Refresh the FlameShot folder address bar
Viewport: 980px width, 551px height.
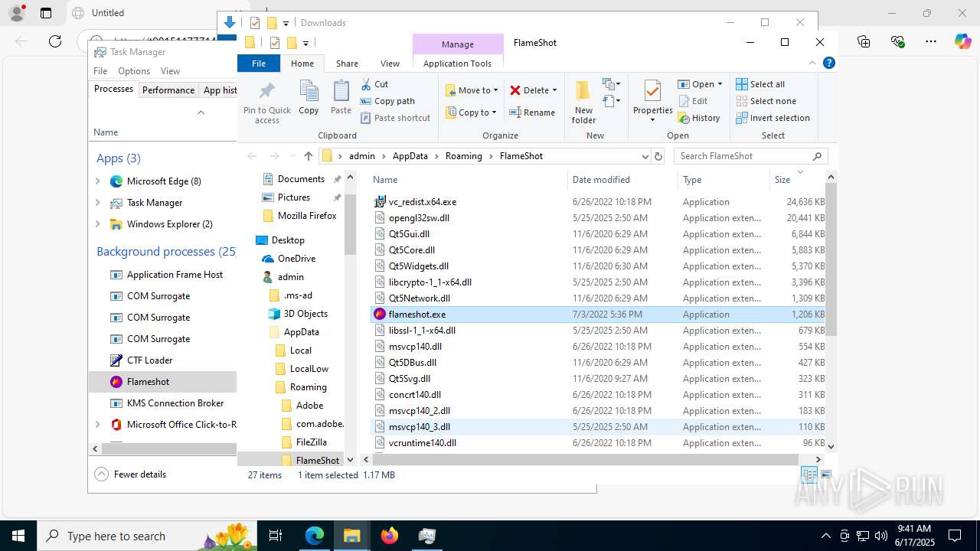coord(658,156)
